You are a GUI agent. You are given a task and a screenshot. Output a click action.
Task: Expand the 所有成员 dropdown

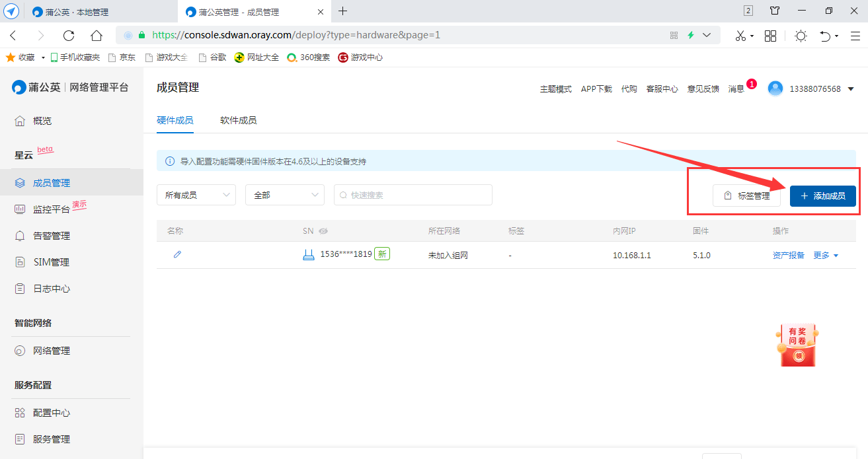coord(196,195)
